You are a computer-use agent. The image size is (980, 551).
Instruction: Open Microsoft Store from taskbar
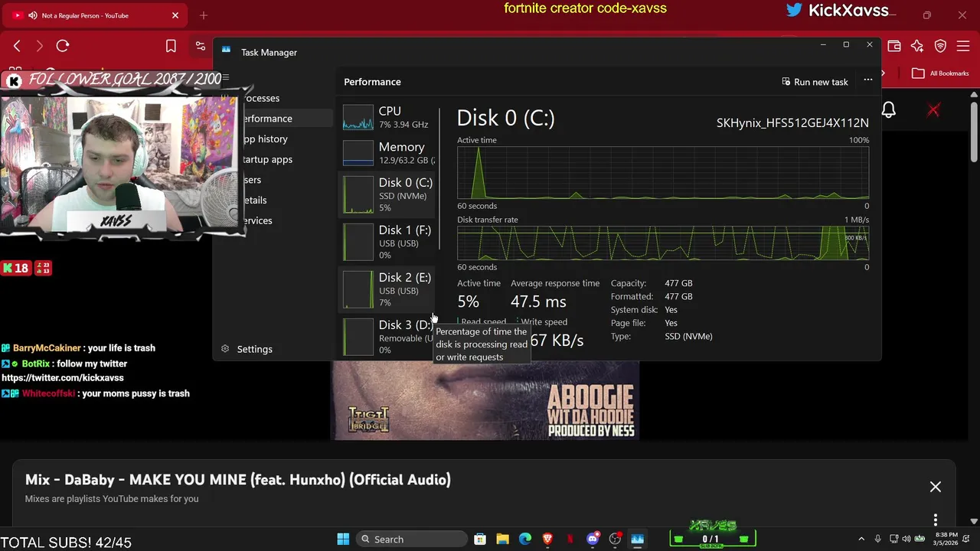tap(479, 539)
